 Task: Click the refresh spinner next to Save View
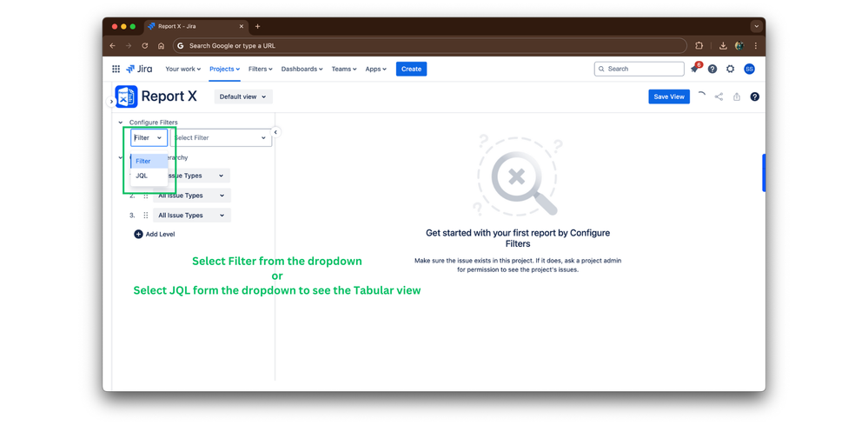coord(701,96)
